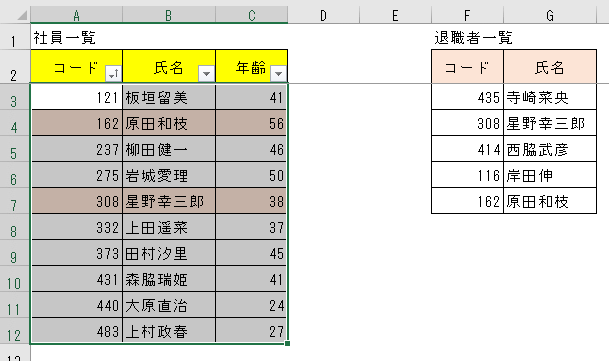The width and height of the screenshot is (609, 361).
Task: Select column A header
Action: pyautogui.click(x=77, y=16)
